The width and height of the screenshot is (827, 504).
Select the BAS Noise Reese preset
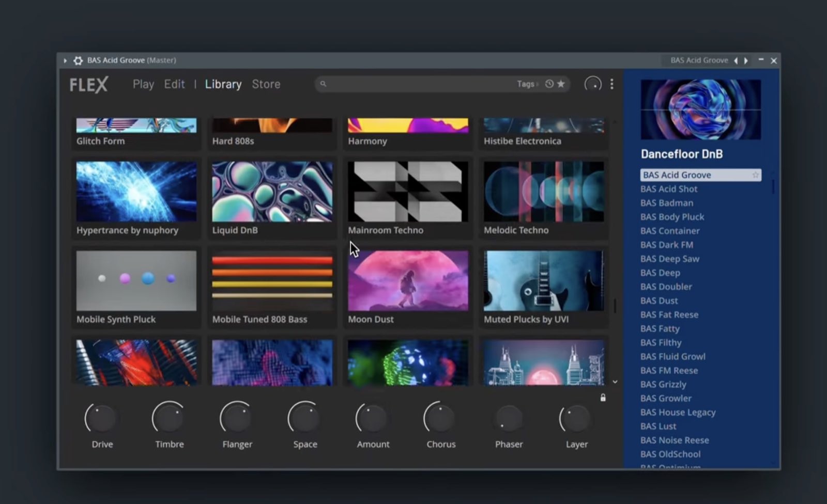coord(675,440)
